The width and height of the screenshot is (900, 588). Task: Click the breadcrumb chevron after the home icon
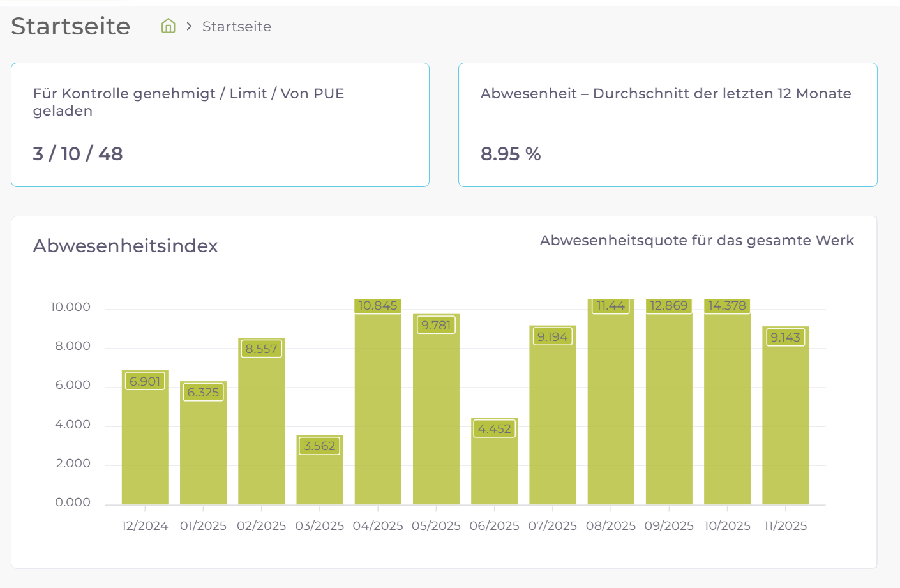(188, 27)
